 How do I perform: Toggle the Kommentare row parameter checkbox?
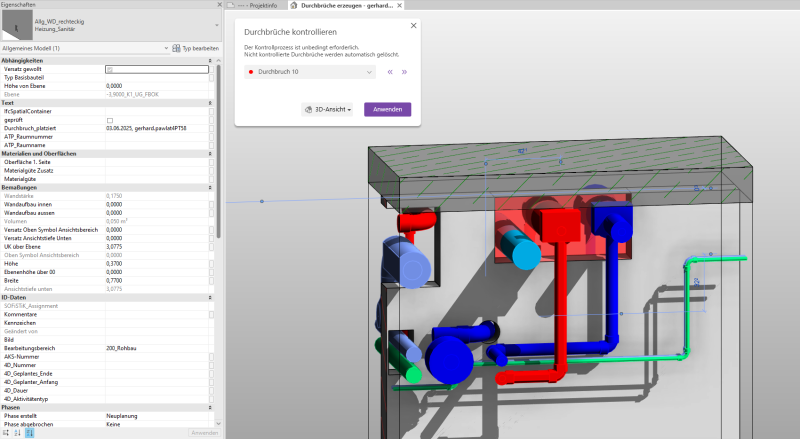pos(212,315)
